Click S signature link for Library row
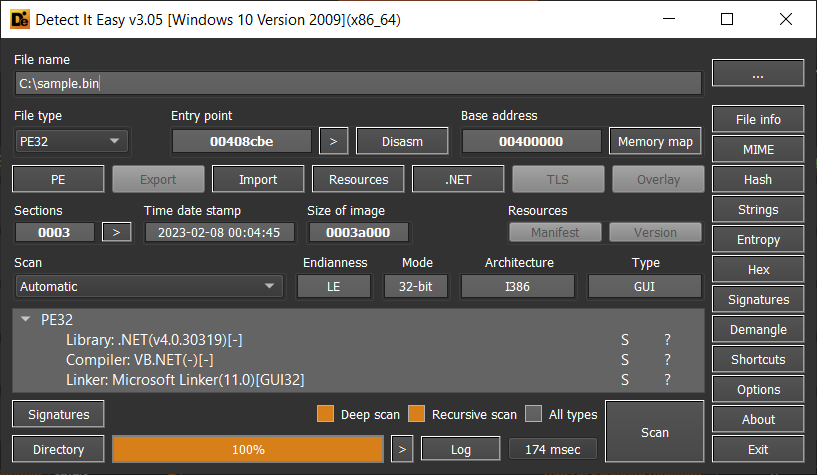Image resolution: width=817 pixels, height=475 pixels. (625, 340)
